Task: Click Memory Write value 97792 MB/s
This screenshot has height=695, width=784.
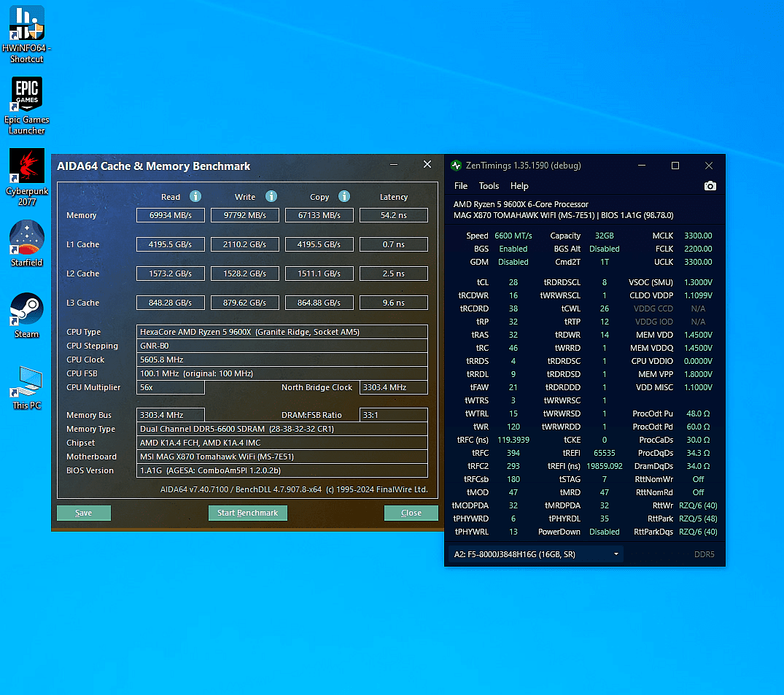Action: 245,215
